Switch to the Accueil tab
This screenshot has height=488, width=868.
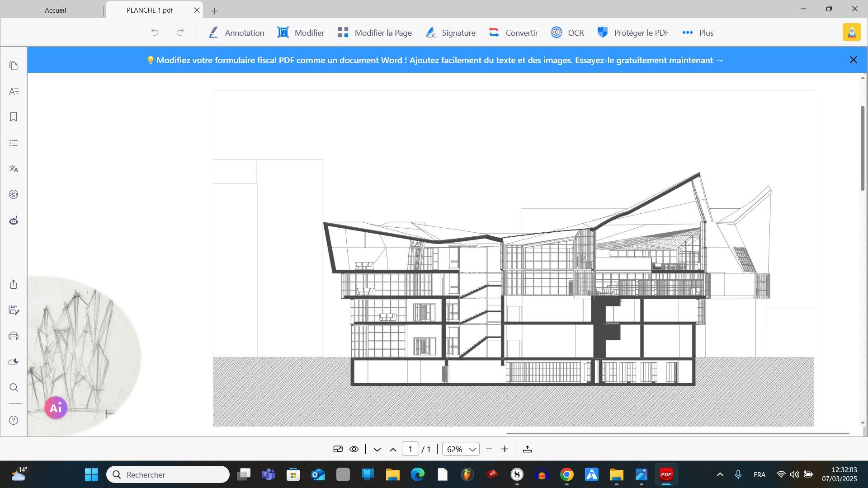pos(55,10)
